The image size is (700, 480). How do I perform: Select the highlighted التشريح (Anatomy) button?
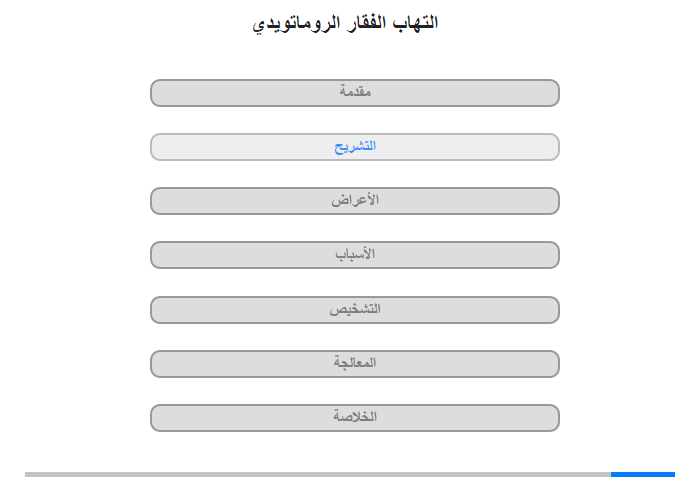(355, 147)
